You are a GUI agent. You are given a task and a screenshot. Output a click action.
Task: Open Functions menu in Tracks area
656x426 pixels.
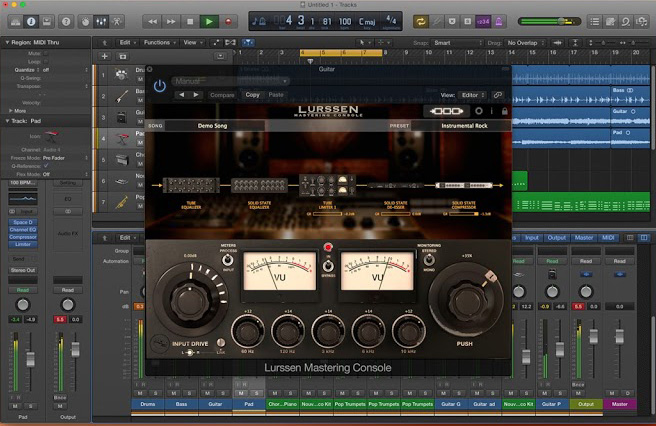159,43
